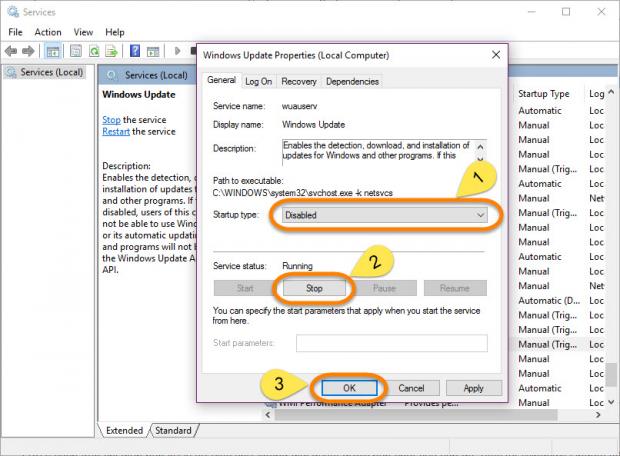Click the horizontal scrollbar thumb
This screenshot has height=456, width=620.
[416, 415]
